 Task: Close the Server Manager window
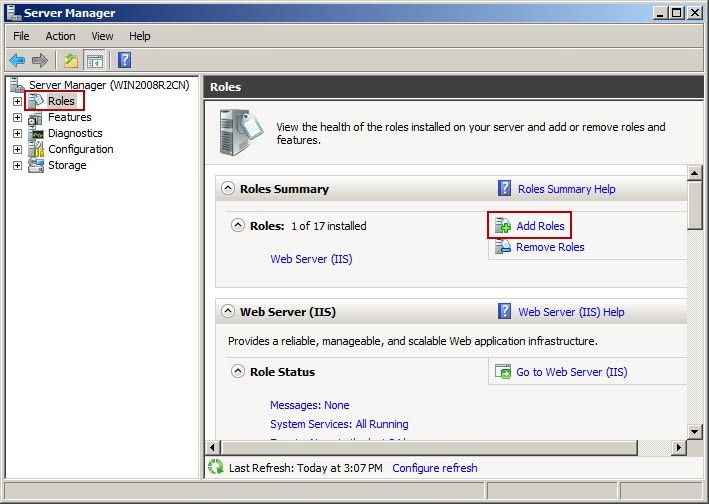695,13
